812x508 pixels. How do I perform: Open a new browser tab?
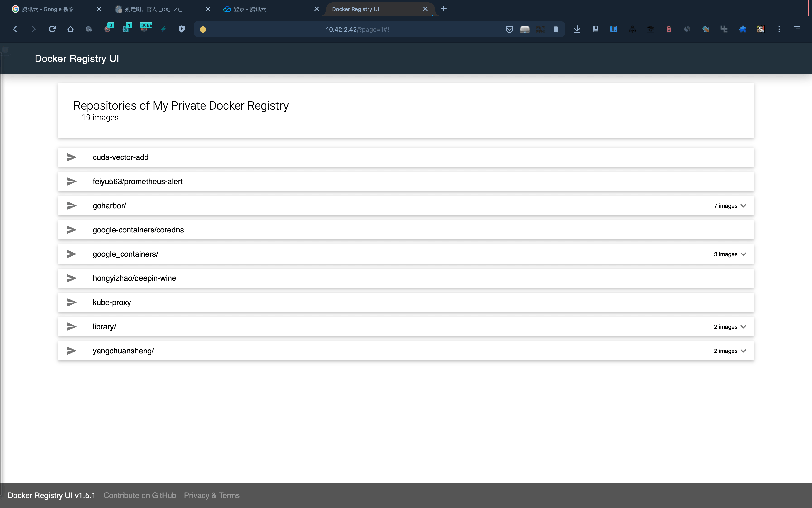click(x=444, y=9)
